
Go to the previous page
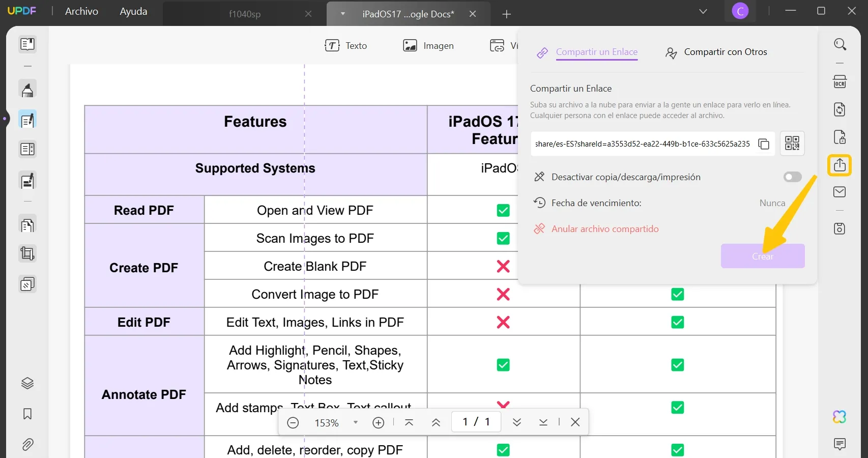coord(436,422)
